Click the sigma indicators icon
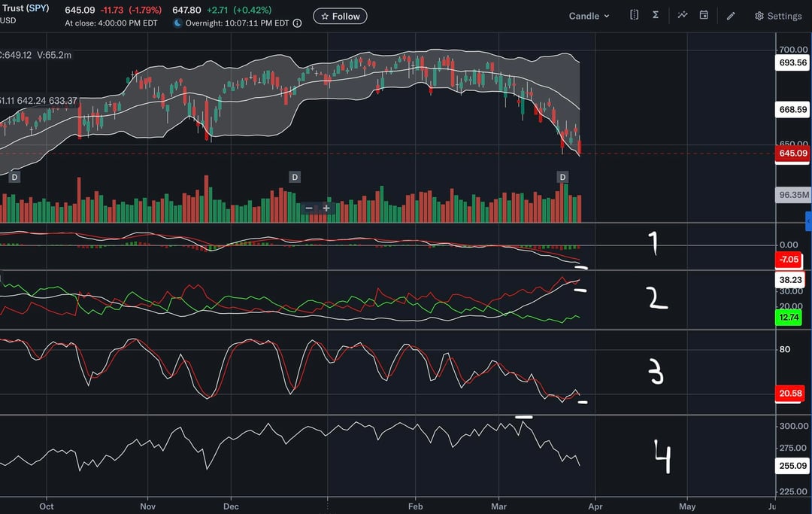 point(656,15)
